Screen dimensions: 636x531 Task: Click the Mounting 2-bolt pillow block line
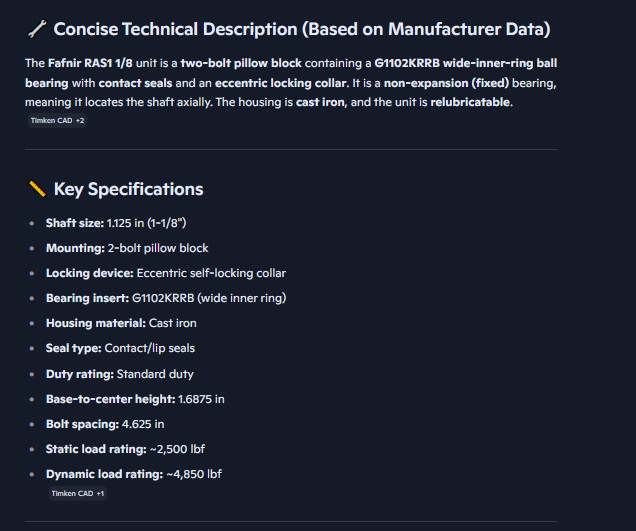127,248
